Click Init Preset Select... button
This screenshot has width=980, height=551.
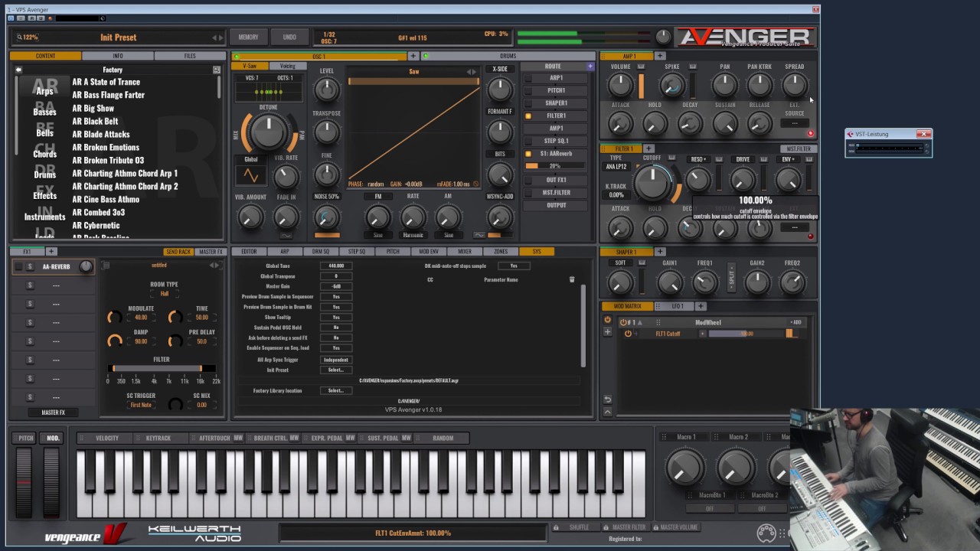coord(336,370)
